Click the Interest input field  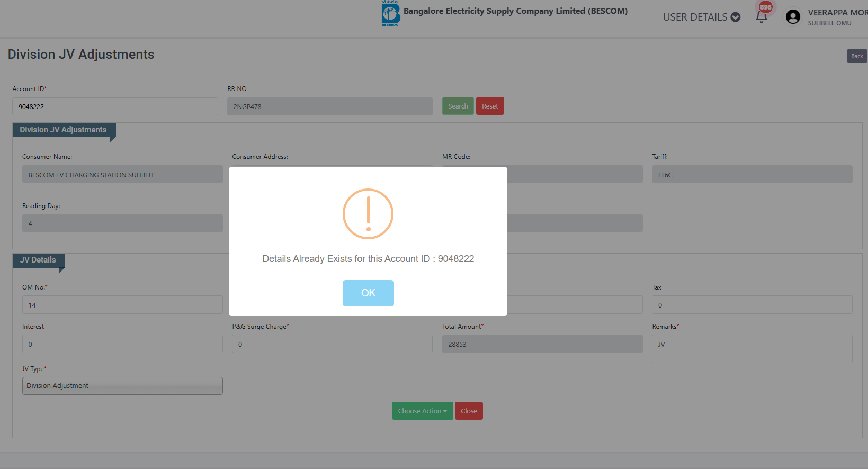122,344
